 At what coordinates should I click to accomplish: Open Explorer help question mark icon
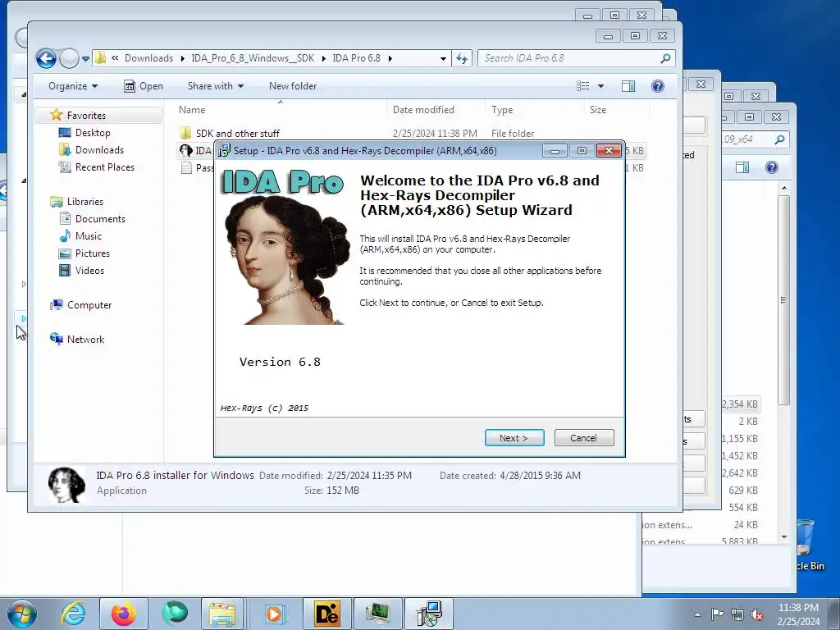[658, 85]
